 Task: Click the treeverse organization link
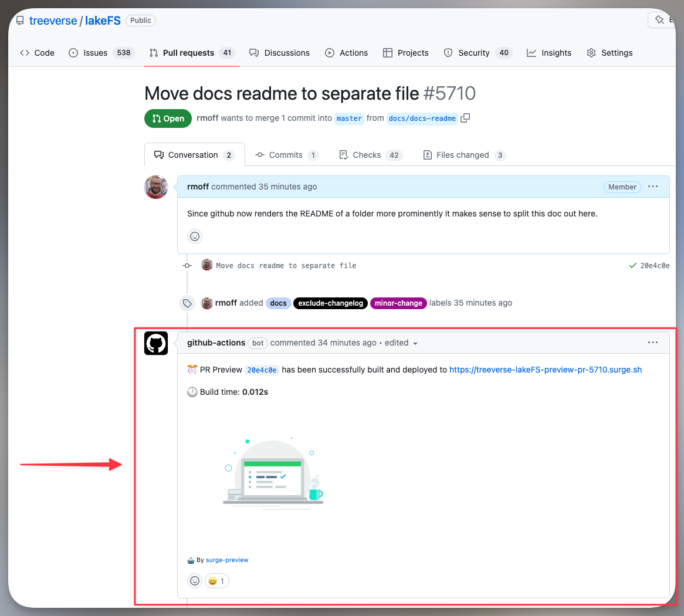click(53, 21)
